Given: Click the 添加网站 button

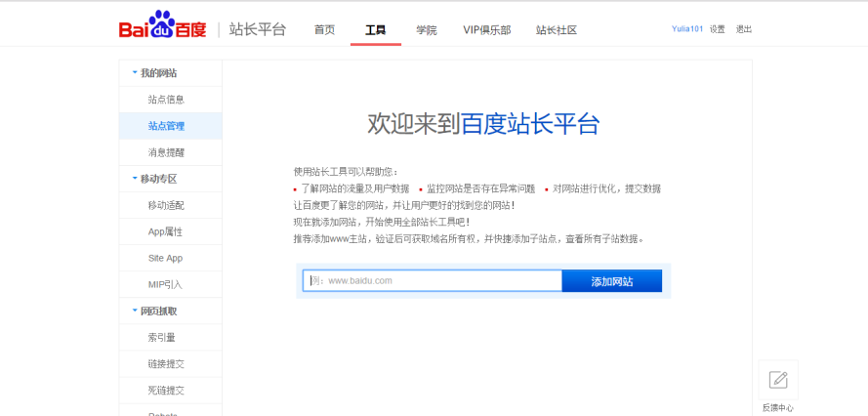Looking at the screenshot, I should [x=611, y=281].
